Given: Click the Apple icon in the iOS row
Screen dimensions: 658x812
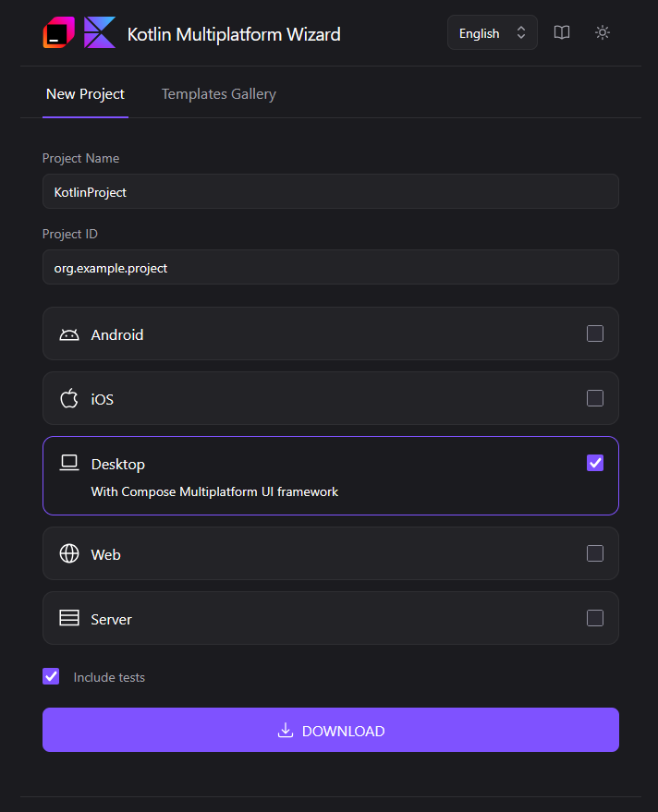Looking at the screenshot, I should click(x=68, y=398).
